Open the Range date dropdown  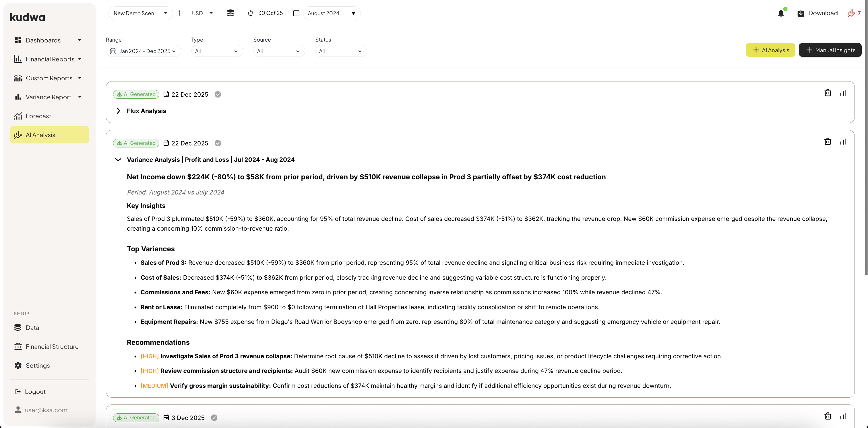pyautogui.click(x=143, y=51)
